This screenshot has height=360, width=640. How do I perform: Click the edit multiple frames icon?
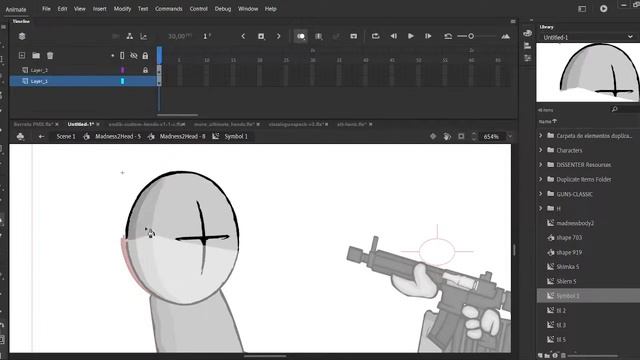[319, 36]
